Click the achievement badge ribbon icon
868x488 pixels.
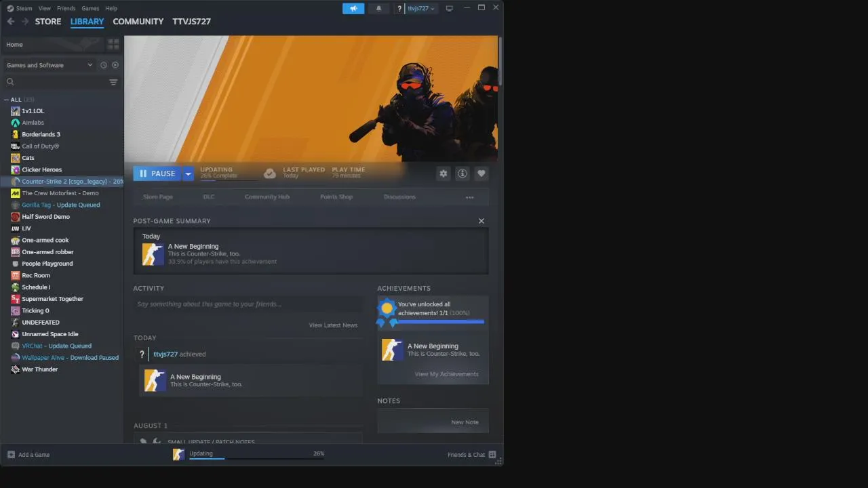click(x=387, y=311)
